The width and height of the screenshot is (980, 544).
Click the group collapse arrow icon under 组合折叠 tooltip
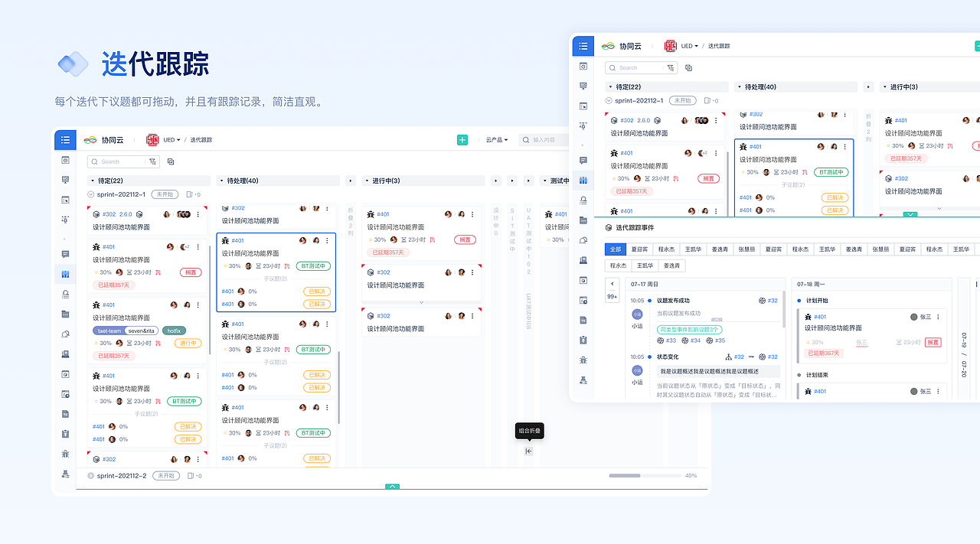click(x=528, y=451)
